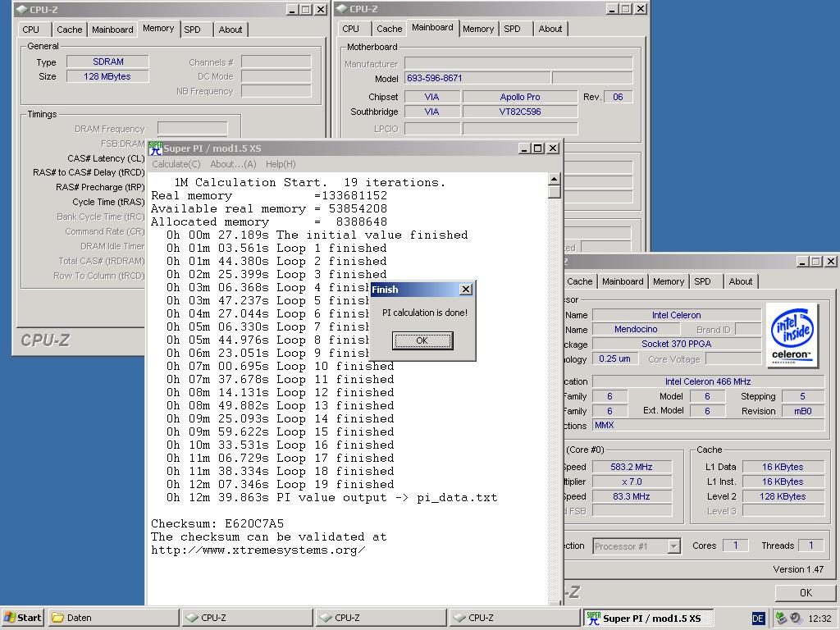
Task: Click the system clock showing 12:32
Action: 819,619
